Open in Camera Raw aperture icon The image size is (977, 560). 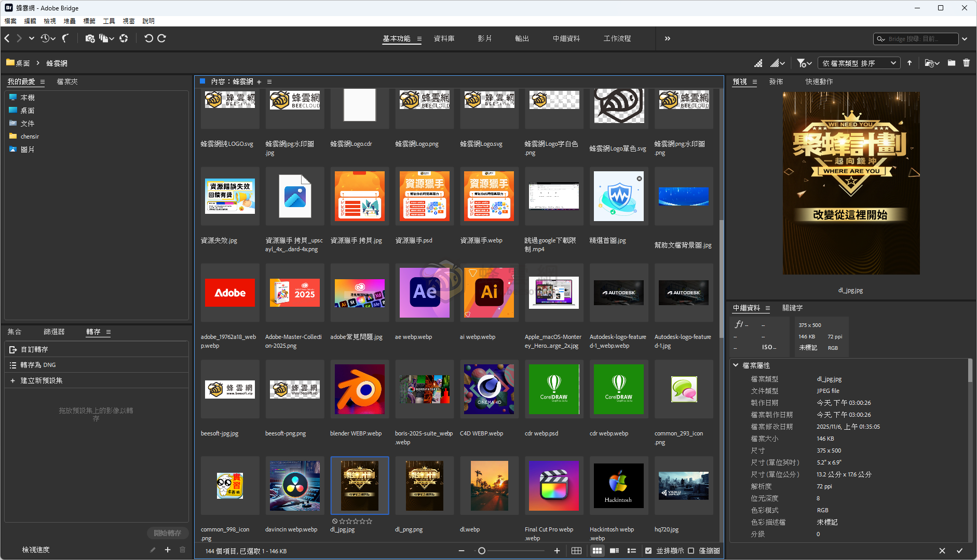tap(124, 38)
